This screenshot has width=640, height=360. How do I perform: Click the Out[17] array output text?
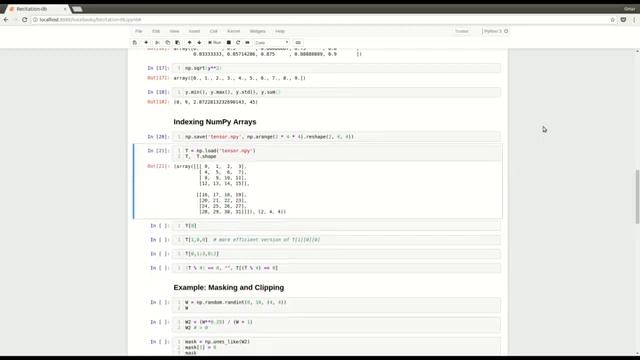click(x=239, y=78)
